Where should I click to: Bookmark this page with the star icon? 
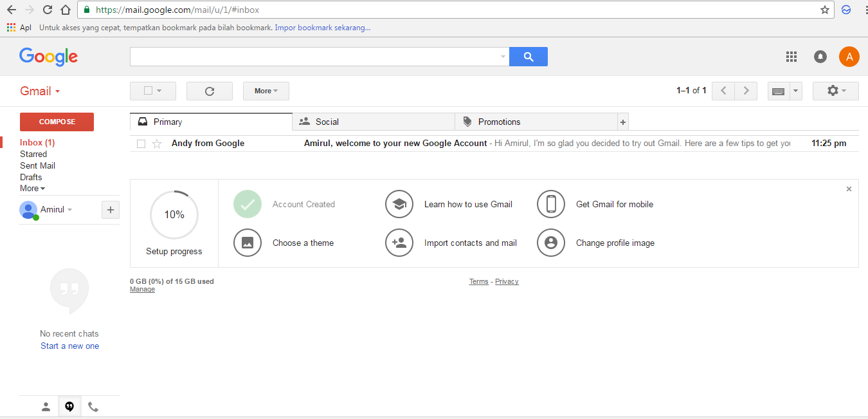point(825,10)
